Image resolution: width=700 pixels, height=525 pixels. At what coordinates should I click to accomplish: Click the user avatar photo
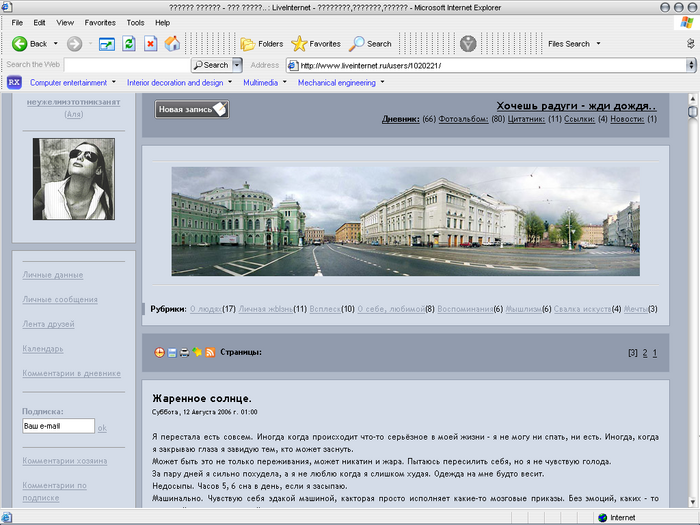click(x=74, y=179)
